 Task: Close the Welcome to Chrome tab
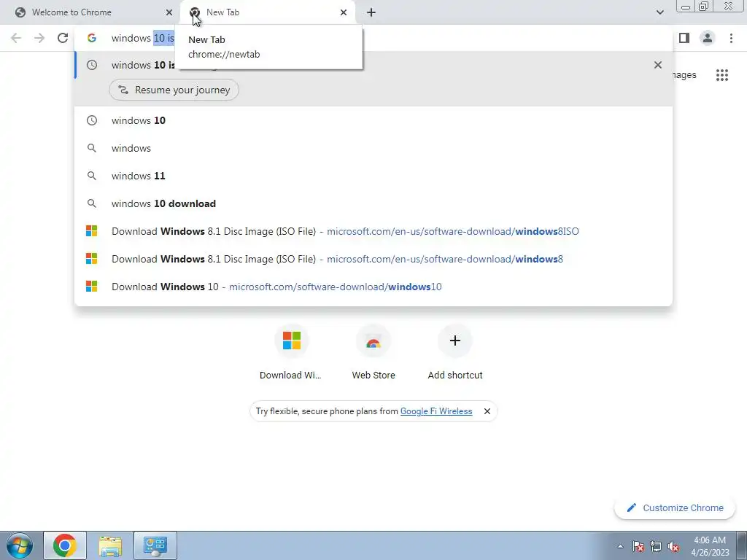[169, 12]
